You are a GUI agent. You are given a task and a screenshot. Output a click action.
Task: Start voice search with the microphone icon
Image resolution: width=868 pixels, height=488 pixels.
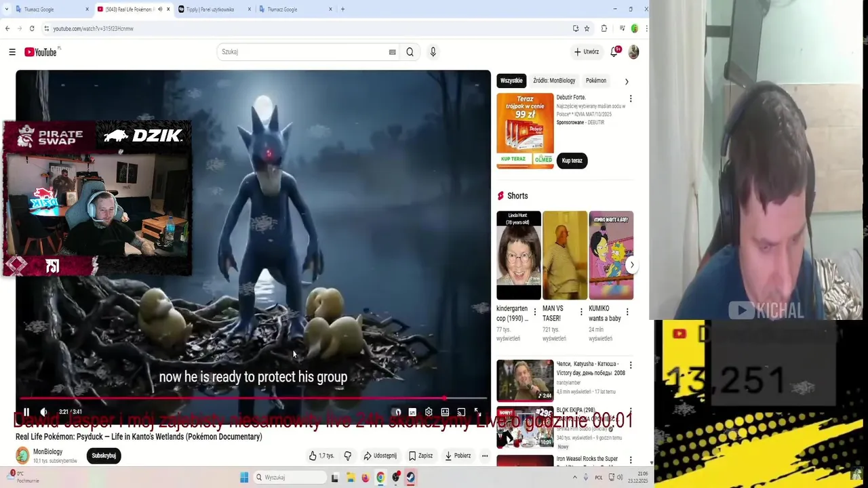click(433, 52)
